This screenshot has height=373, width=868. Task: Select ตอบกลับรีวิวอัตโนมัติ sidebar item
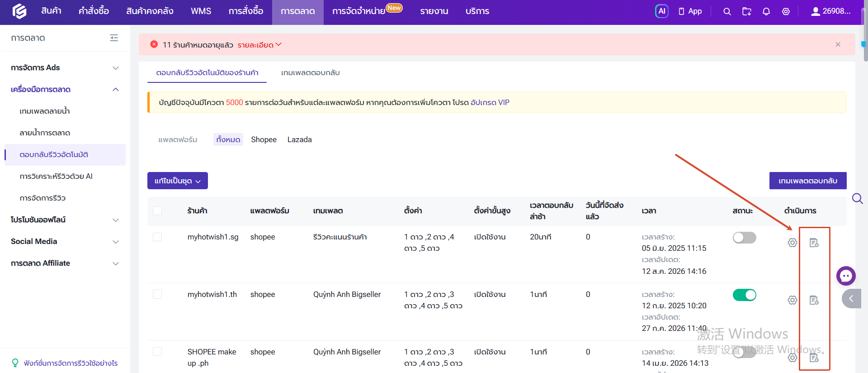pos(65,155)
